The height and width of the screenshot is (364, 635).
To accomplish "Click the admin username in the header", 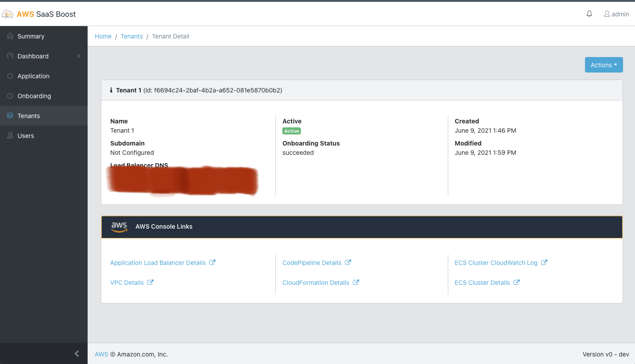I will click(620, 14).
